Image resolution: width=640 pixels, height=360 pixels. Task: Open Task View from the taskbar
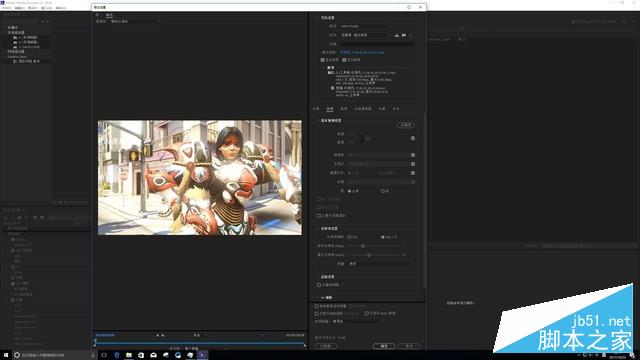click(x=104, y=355)
